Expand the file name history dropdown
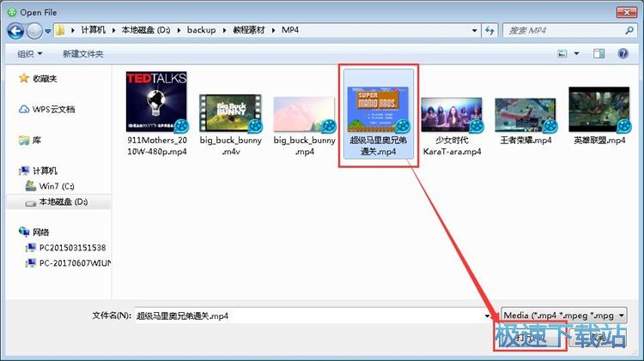This screenshot has height=361, width=644. (x=487, y=316)
